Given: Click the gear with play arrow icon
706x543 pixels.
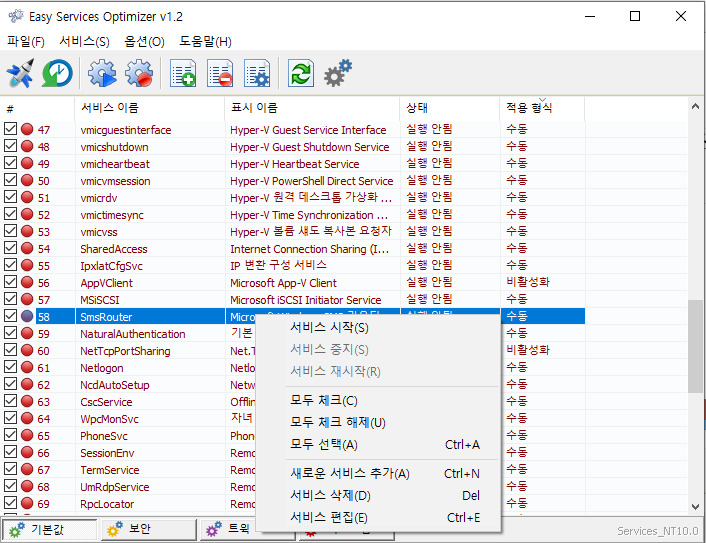Looking at the screenshot, I should point(102,73).
